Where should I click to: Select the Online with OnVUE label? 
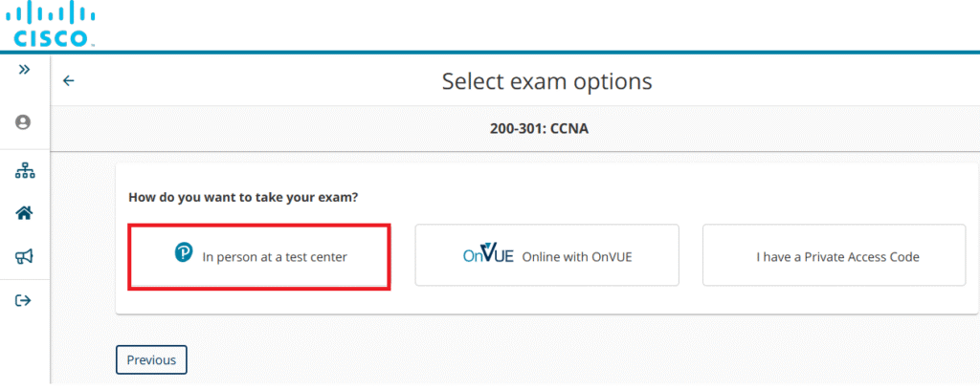577,256
